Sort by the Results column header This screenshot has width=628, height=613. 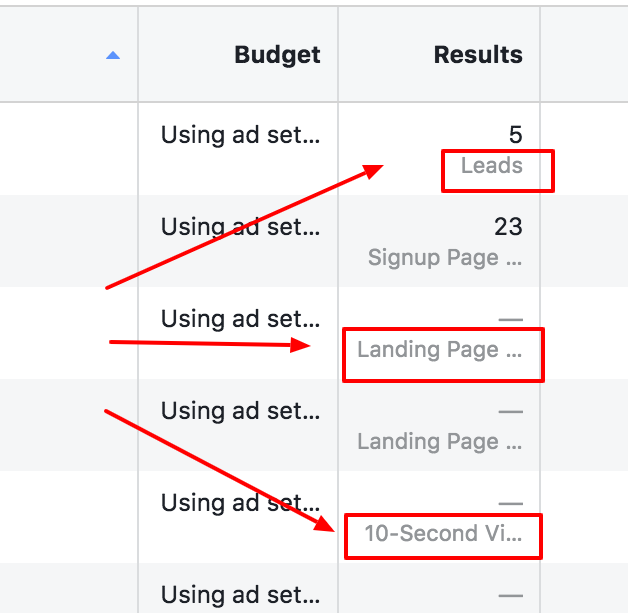point(477,54)
